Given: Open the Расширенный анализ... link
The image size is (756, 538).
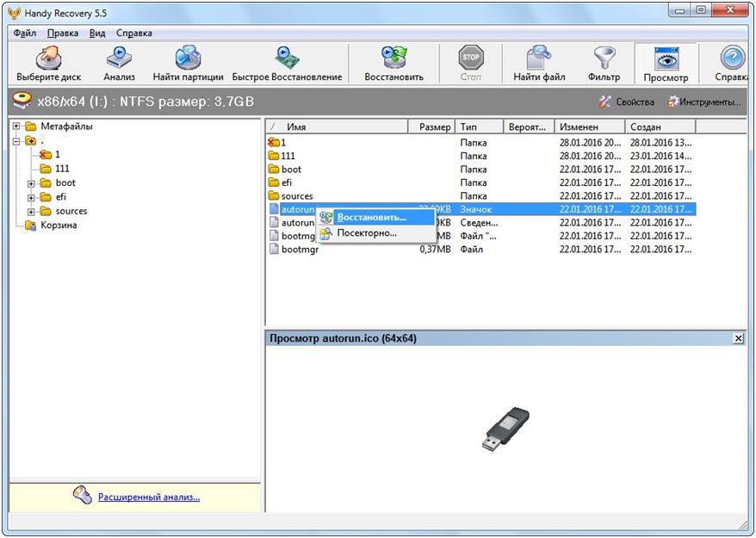Looking at the screenshot, I should [x=149, y=497].
